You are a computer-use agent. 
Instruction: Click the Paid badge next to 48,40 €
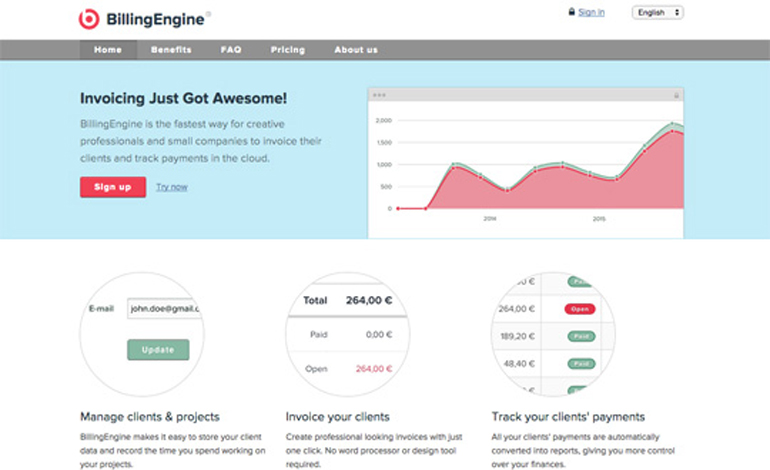tap(581, 364)
